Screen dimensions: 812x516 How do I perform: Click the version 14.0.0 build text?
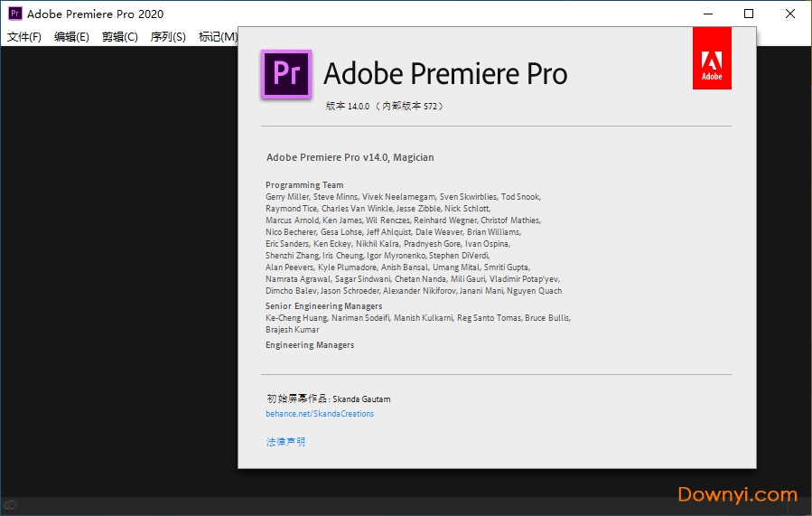[385, 106]
